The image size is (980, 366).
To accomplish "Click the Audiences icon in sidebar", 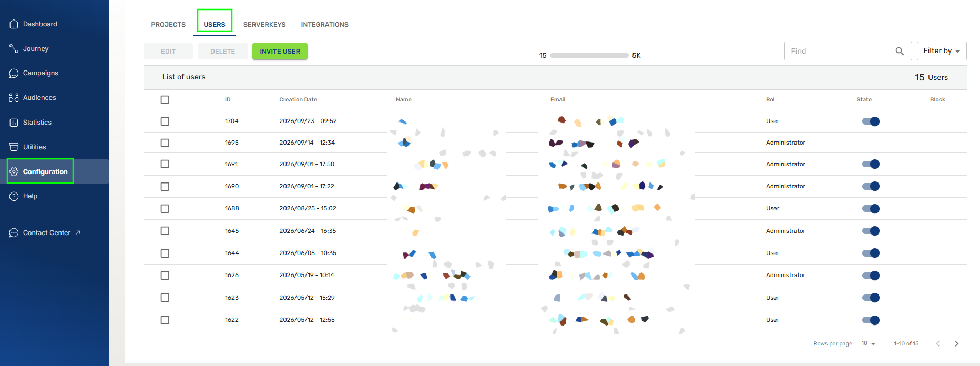I will click(14, 98).
